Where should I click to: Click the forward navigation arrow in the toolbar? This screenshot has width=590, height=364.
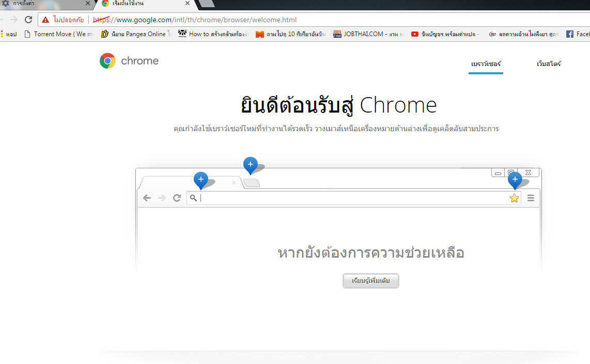click(x=14, y=20)
